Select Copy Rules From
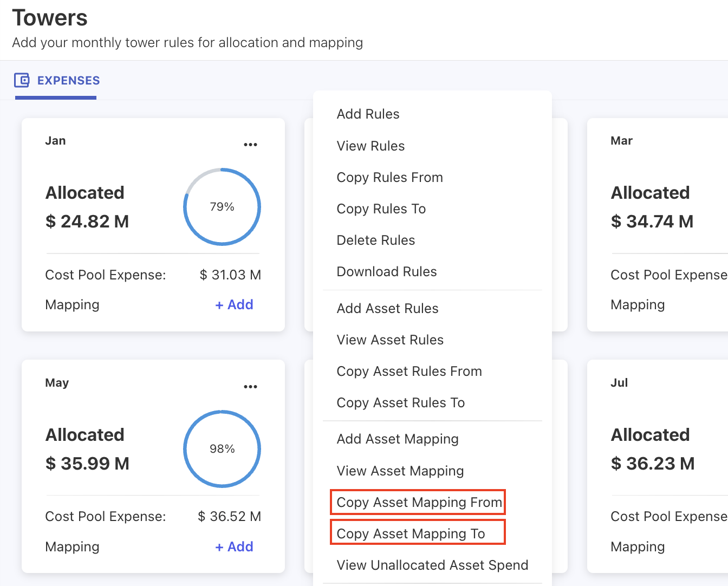The image size is (728, 586). pyautogui.click(x=389, y=177)
